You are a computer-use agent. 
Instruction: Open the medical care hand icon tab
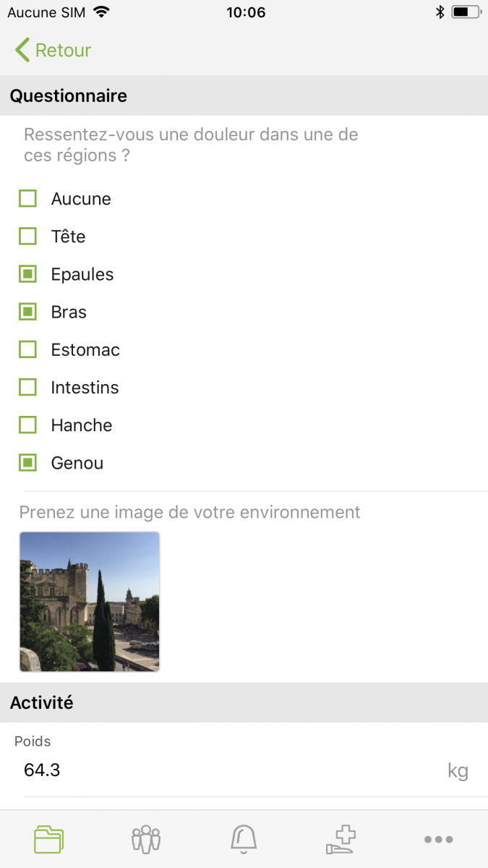[341, 839]
